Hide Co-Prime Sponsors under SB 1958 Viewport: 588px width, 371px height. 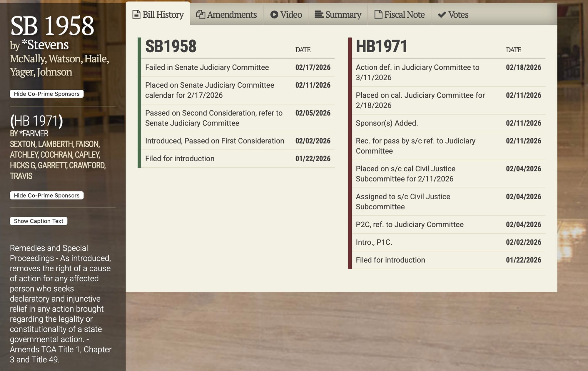47,94
